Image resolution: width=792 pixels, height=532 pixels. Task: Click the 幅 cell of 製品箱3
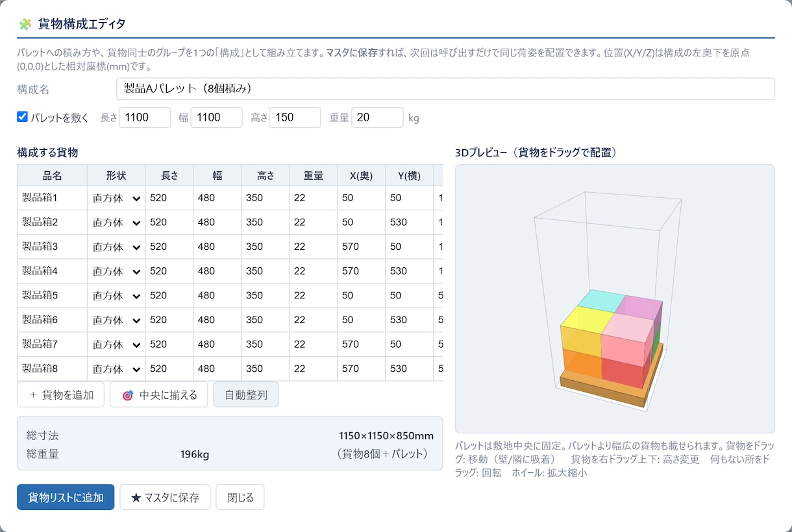coord(217,247)
